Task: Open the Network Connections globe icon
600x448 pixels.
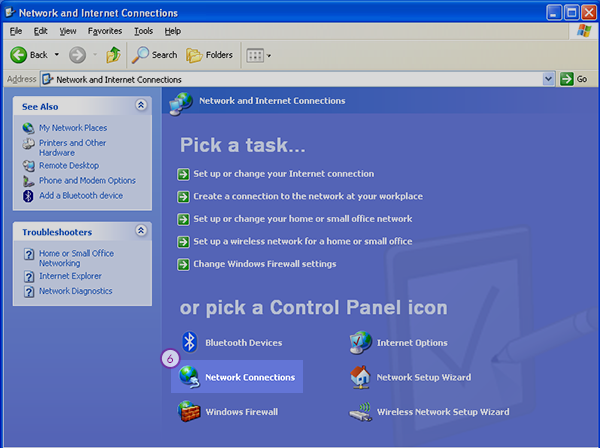Action: tap(189, 377)
